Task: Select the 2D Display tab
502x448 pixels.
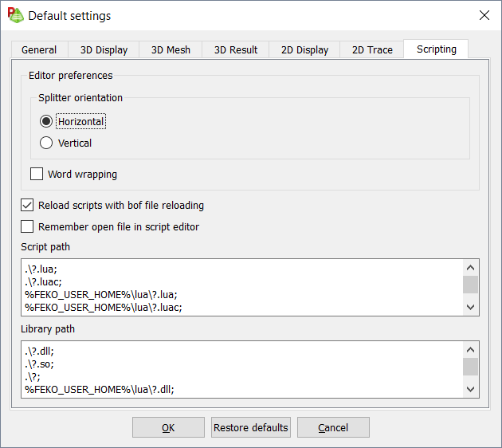Action: pyautogui.click(x=304, y=49)
